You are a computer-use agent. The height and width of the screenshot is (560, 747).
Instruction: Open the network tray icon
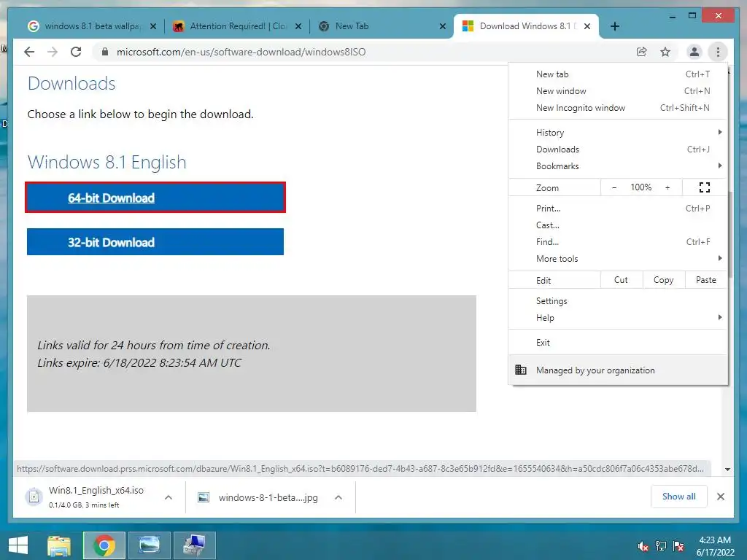pyautogui.click(x=661, y=546)
